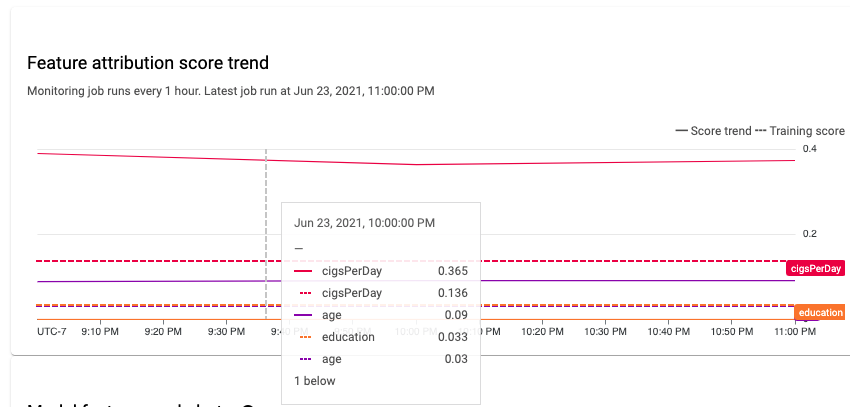The height and width of the screenshot is (407, 850).
Task: Click dashed orange education swatch in tooltip
Action: (303, 337)
